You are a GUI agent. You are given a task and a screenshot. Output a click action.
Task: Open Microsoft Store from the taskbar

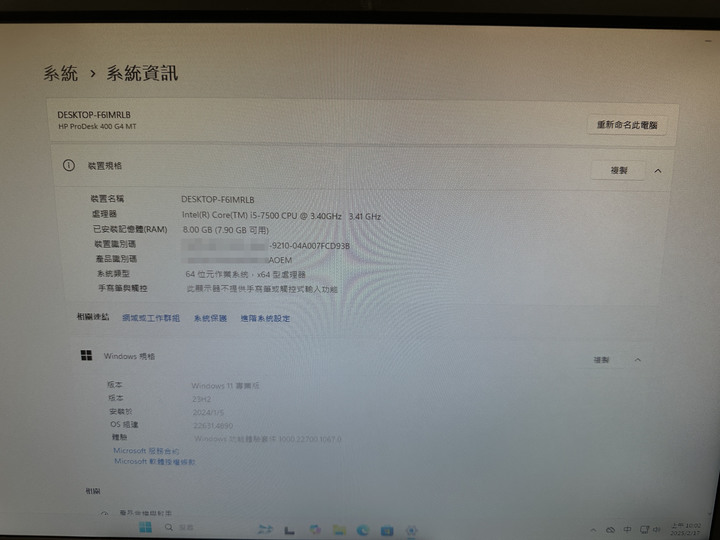coord(387,531)
